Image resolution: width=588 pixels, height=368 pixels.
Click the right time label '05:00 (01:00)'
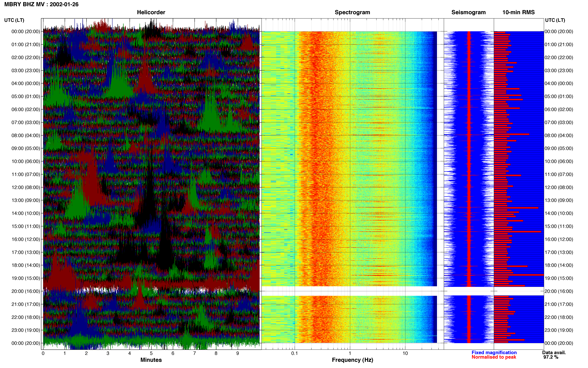559,96
